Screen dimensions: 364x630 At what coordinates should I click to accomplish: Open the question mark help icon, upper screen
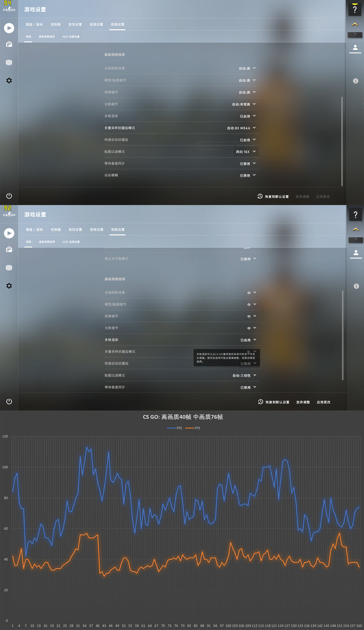coord(355,9)
